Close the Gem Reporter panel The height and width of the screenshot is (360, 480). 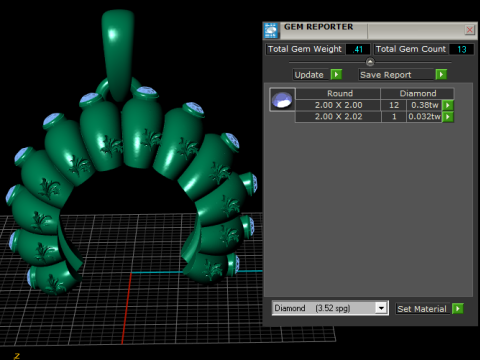coord(469,30)
